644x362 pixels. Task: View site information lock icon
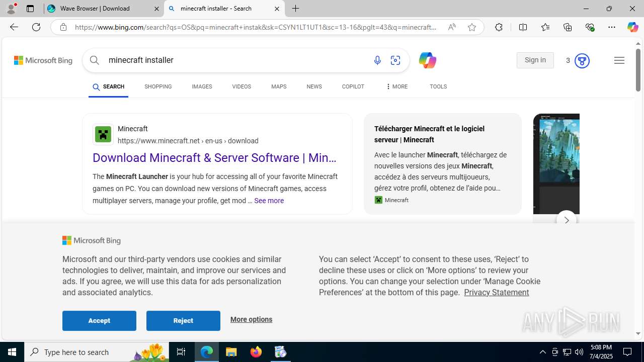click(x=63, y=27)
